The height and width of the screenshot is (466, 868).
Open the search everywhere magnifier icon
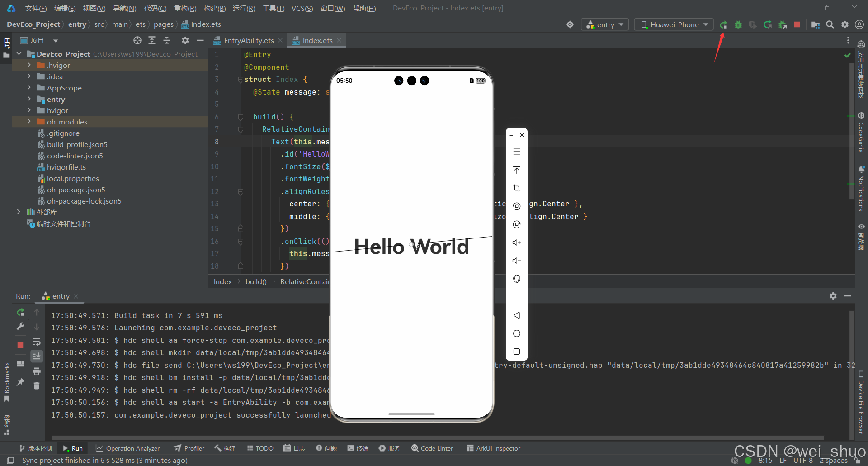830,24
